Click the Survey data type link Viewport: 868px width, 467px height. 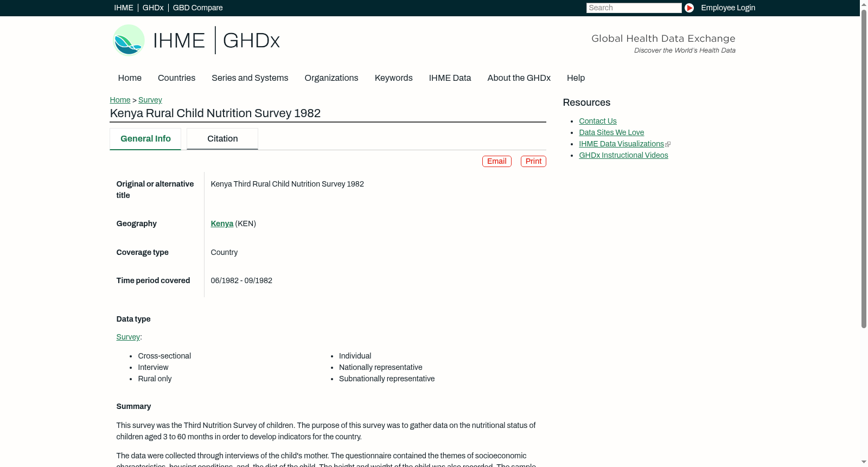point(128,337)
